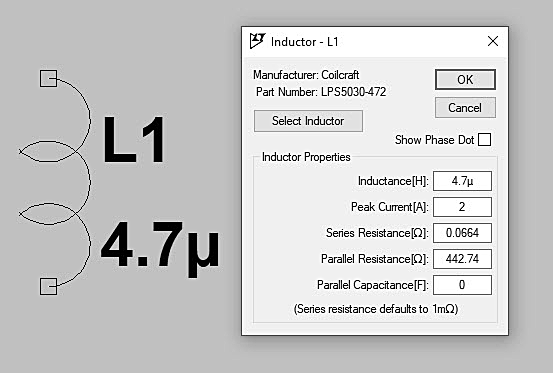Click the Peak Current[A]: label

(389, 207)
